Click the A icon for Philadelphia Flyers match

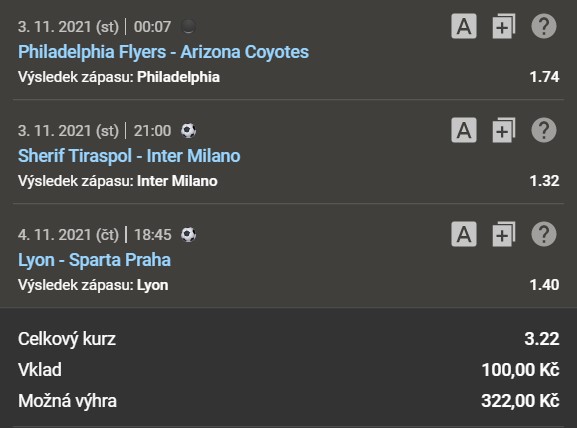point(464,26)
